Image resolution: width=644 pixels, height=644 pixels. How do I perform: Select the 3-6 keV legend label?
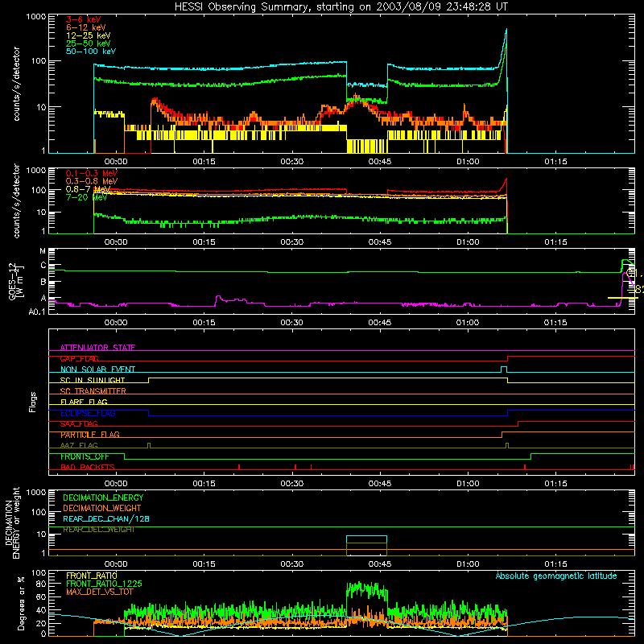click(83, 19)
